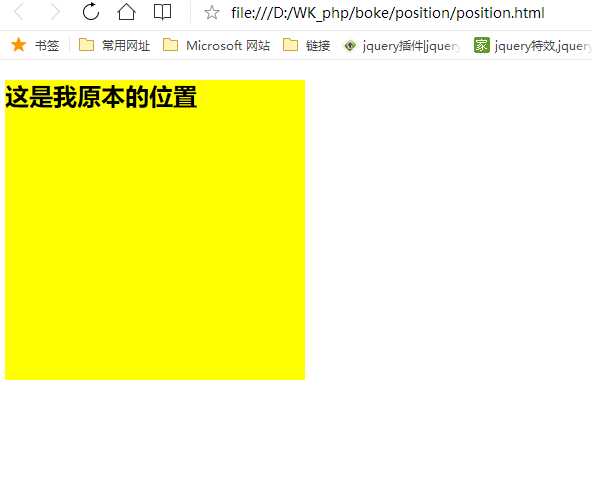Bookmark this page with the star outline
Screen dimensions: 592x494
pos(212,12)
